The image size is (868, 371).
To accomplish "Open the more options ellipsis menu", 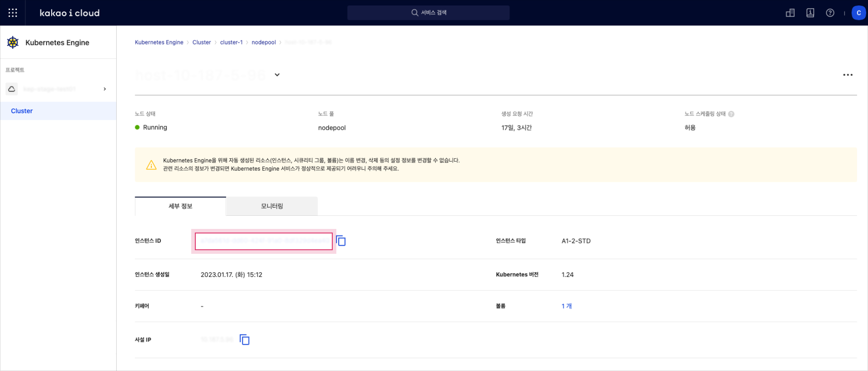I will tap(848, 75).
